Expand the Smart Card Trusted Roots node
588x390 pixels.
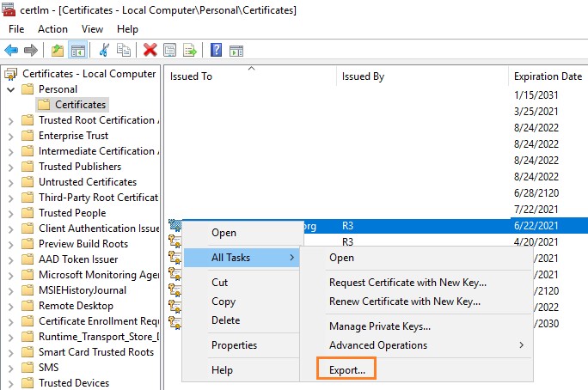click(11, 352)
